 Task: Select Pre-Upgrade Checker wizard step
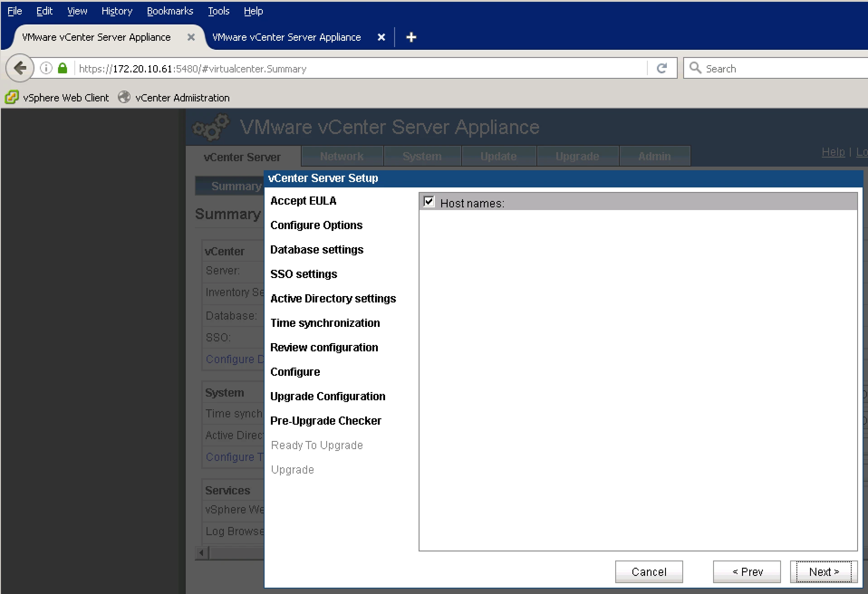326,421
